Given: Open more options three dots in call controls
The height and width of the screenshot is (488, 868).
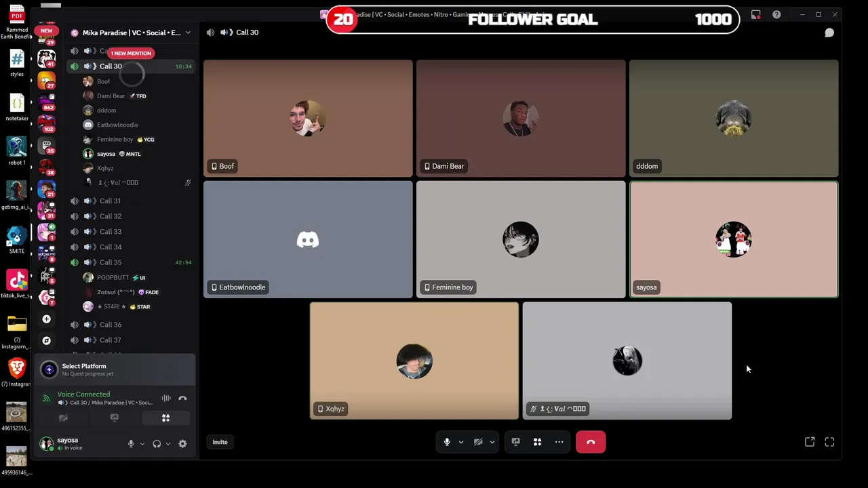Looking at the screenshot, I should (559, 442).
